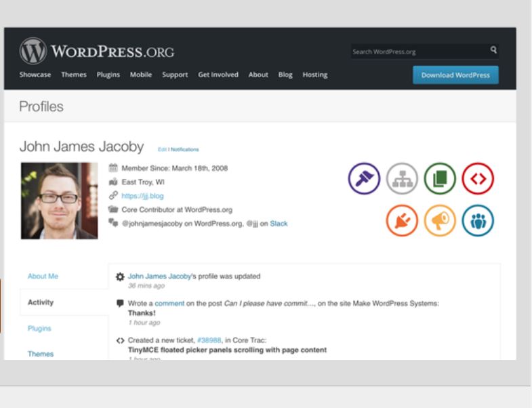The height and width of the screenshot is (408, 532).
Task: Click the 36 mins ago timestamp
Action: (x=146, y=286)
